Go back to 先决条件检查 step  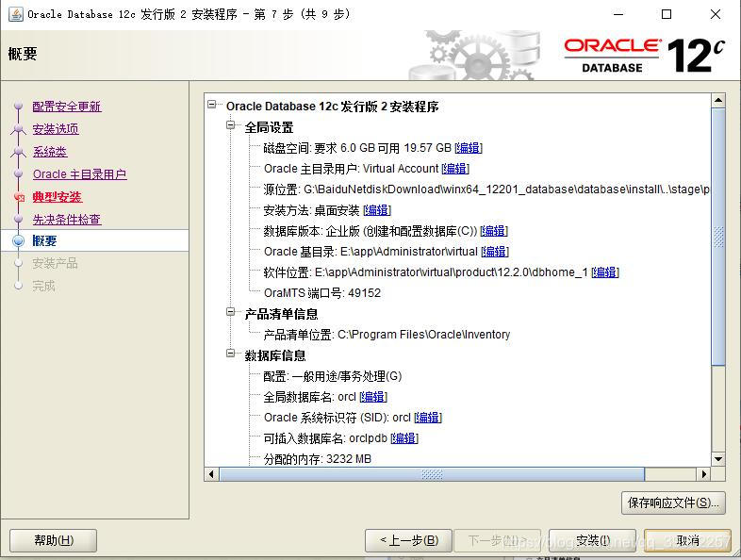point(67,220)
